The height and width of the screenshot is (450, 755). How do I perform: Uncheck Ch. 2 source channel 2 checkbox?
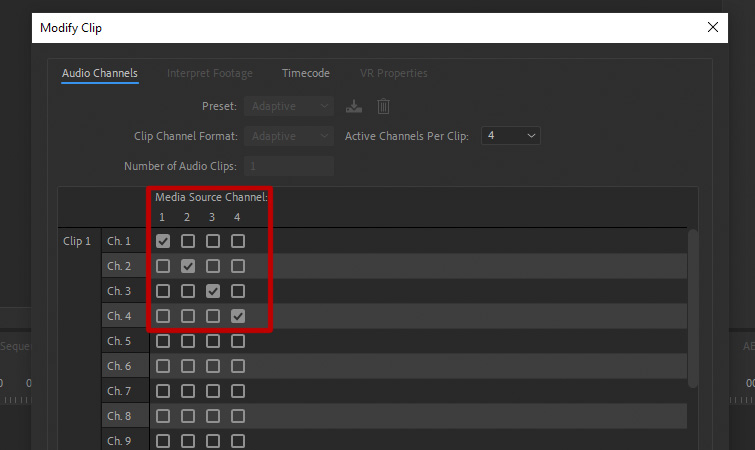(188, 266)
